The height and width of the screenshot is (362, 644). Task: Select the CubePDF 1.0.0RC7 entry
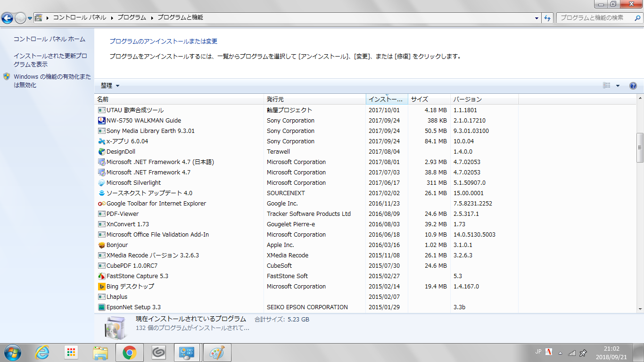click(x=132, y=266)
